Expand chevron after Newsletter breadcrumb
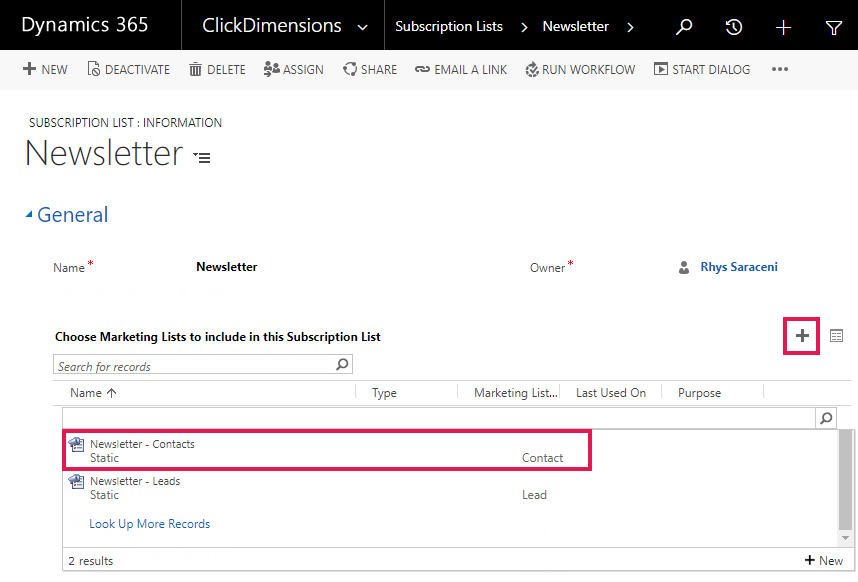This screenshot has width=858, height=582. [630, 27]
